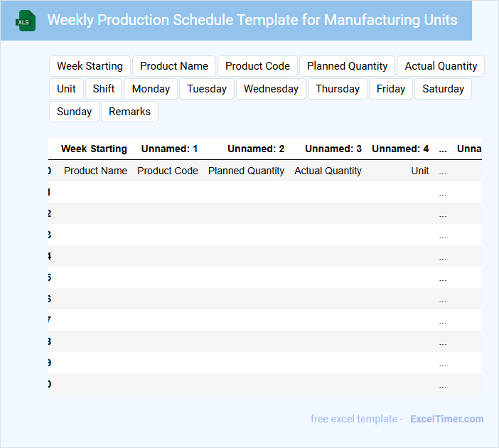This screenshot has height=448, width=499.
Task: Open the Remarks tag
Action: (x=129, y=112)
